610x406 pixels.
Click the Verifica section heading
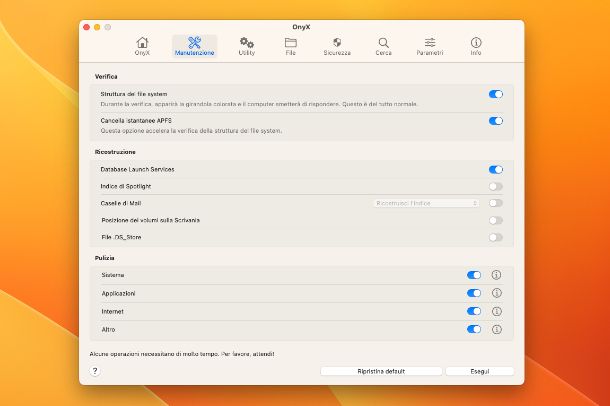106,77
